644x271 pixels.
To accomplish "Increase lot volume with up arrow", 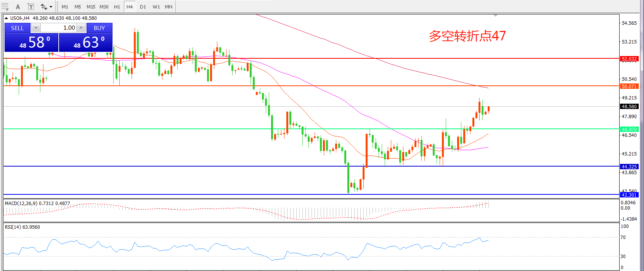I will [81, 28].
